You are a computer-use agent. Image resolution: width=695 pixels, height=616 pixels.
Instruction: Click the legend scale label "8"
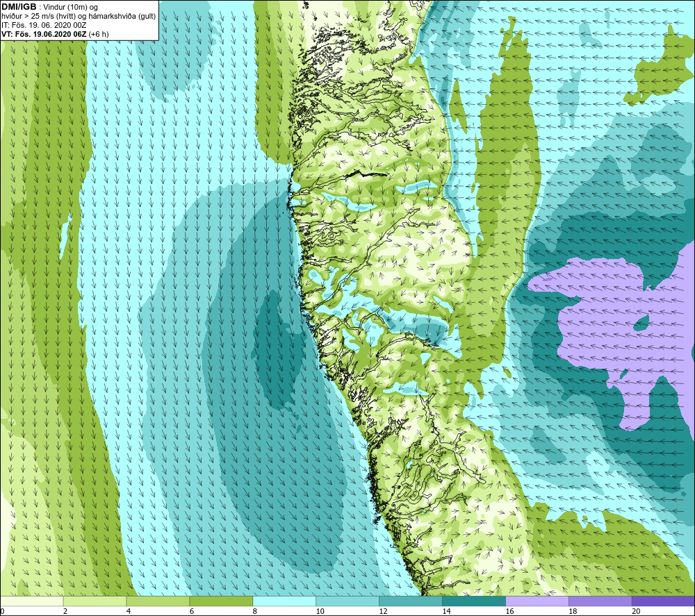pos(255,611)
